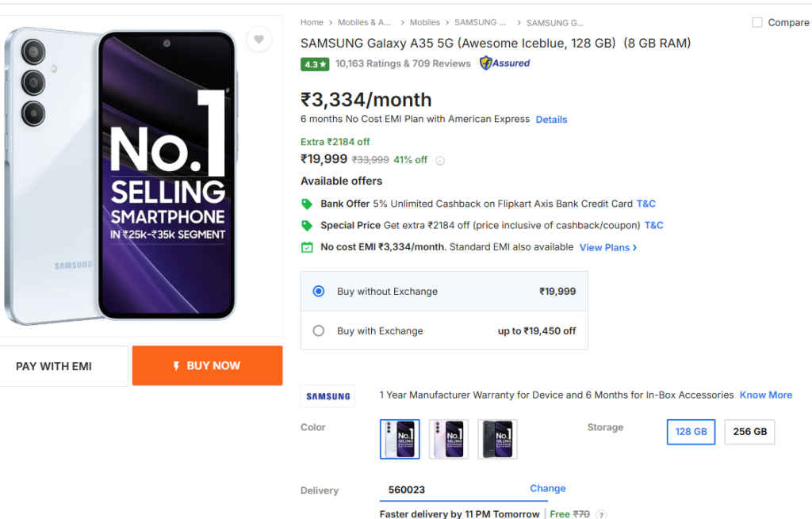Image resolution: width=812 pixels, height=519 pixels.
Task: Open the Mobiles breadcrumb category
Action: click(424, 22)
